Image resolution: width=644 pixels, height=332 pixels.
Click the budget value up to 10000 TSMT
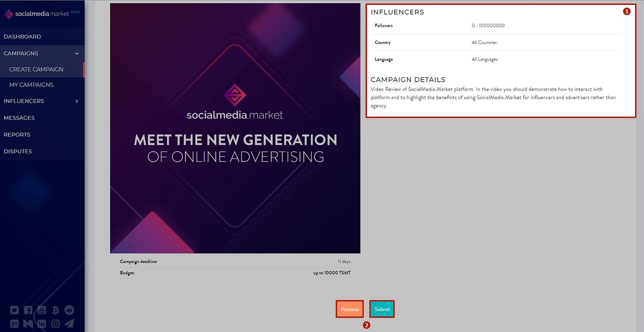coord(332,273)
